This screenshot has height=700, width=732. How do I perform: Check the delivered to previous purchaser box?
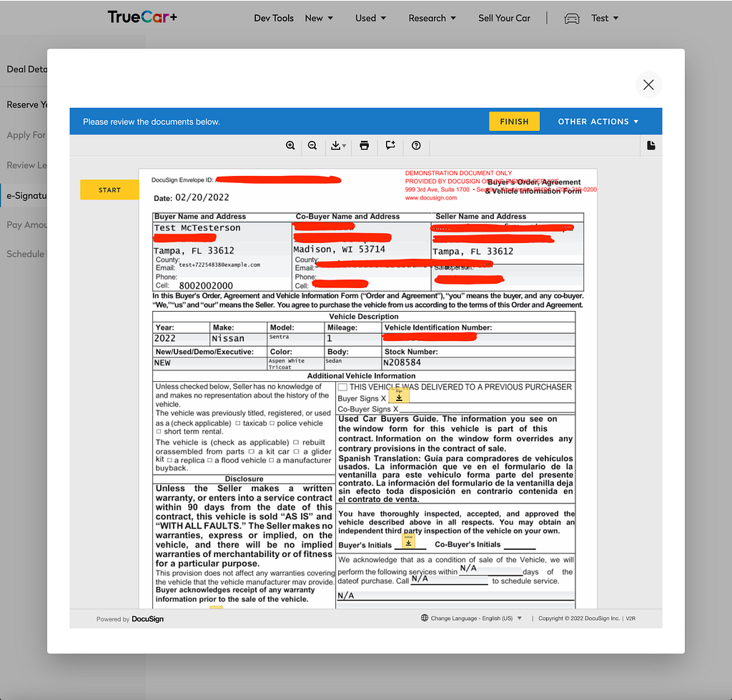point(342,387)
